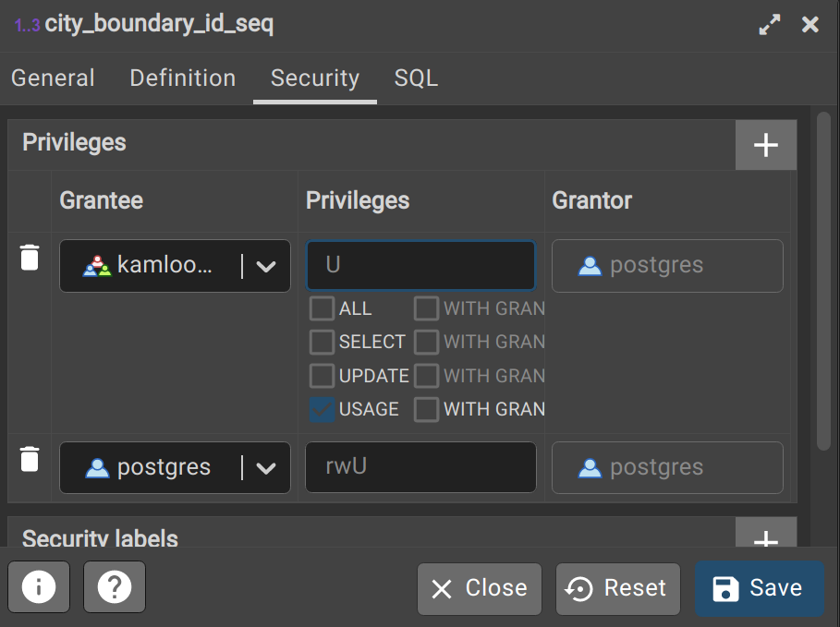The height and width of the screenshot is (627, 840).
Task: Delete the kamloops grantee privilege row
Action: pyautogui.click(x=30, y=258)
